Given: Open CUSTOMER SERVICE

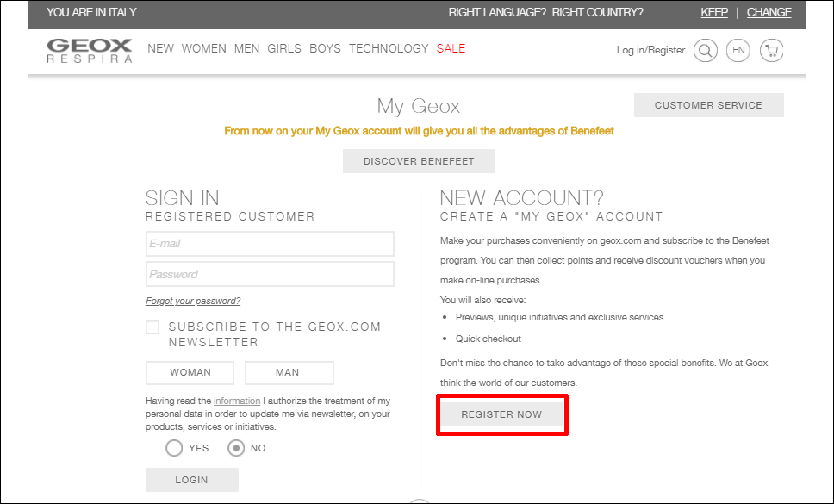Looking at the screenshot, I should [708, 105].
